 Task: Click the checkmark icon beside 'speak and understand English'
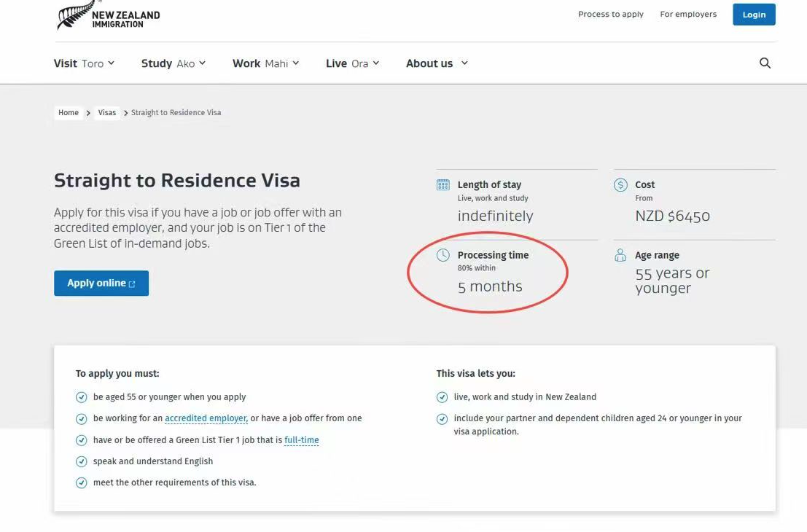[82, 461]
